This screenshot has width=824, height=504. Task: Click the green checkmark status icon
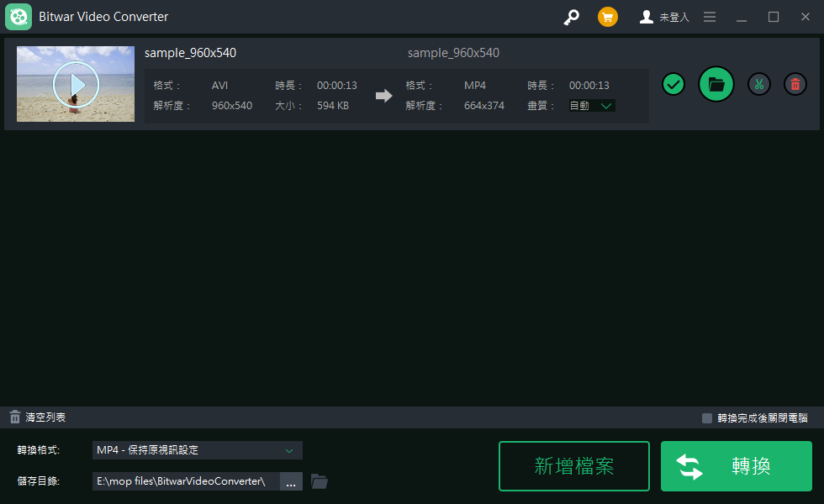point(673,84)
